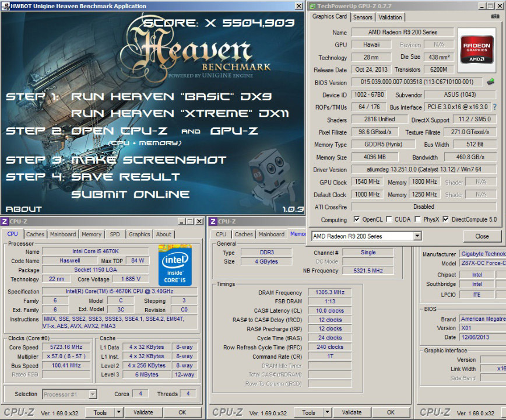
Task: Click the About link in Heaven app
Action: click(x=23, y=209)
